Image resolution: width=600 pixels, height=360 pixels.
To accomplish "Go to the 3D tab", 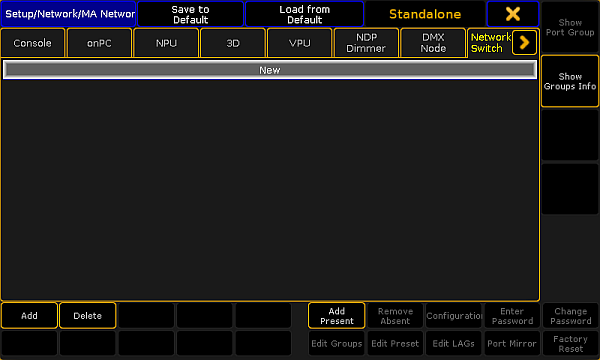I will [x=233, y=43].
